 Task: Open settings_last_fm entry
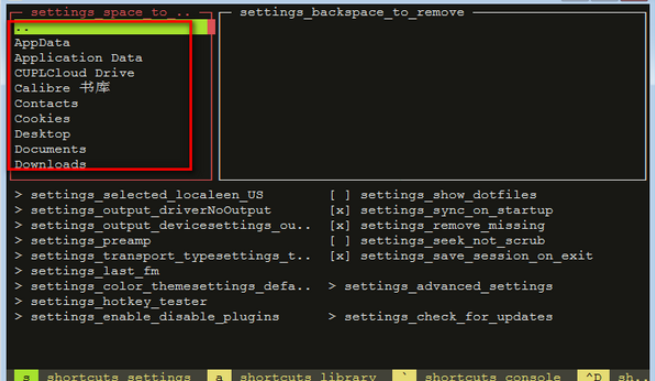[87, 272]
